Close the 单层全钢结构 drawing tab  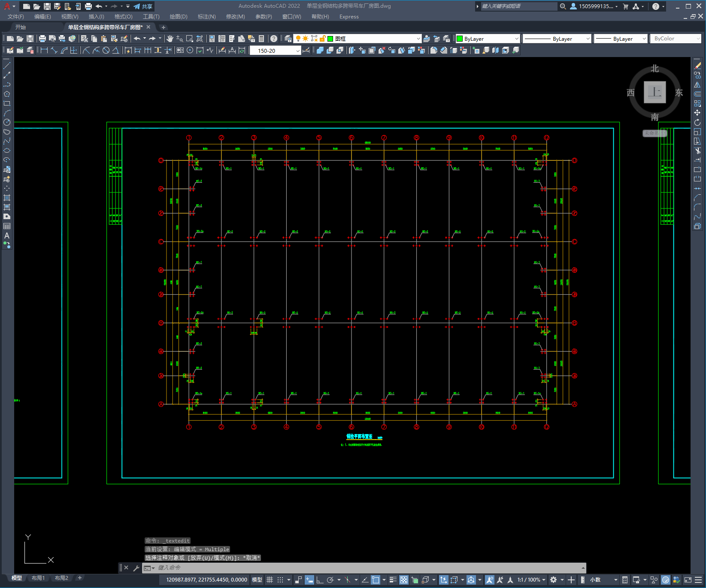point(148,27)
